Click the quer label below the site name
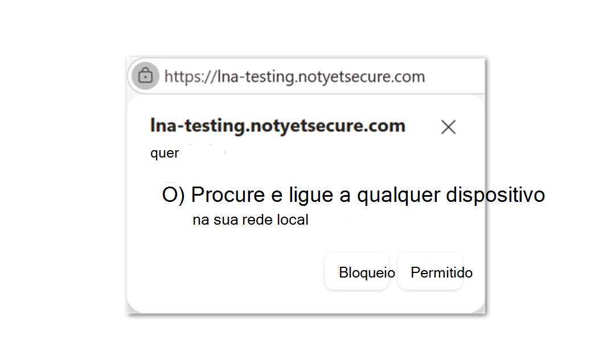The width and height of the screenshot is (615, 364). (165, 152)
